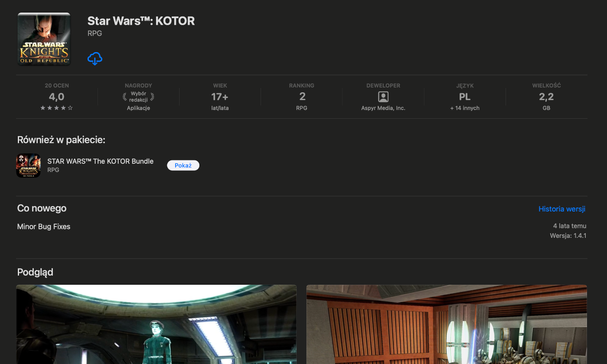Open the Historia wersji link
Image resolution: width=607 pixels, height=364 pixels.
tap(561, 209)
